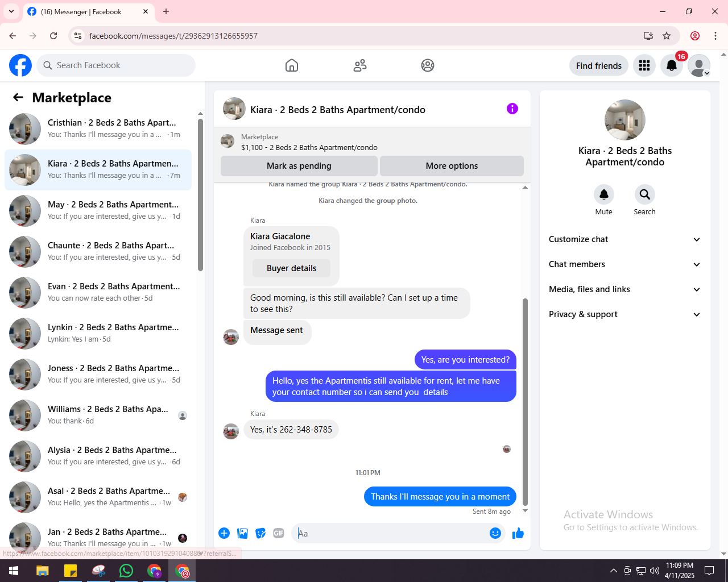This screenshot has width=728, height=582.
Task: Click the Chrome profile icon
Action: coord(695,36)
